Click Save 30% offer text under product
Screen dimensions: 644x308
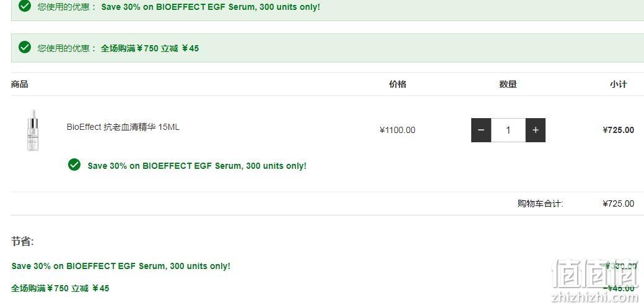click(197, 166)
